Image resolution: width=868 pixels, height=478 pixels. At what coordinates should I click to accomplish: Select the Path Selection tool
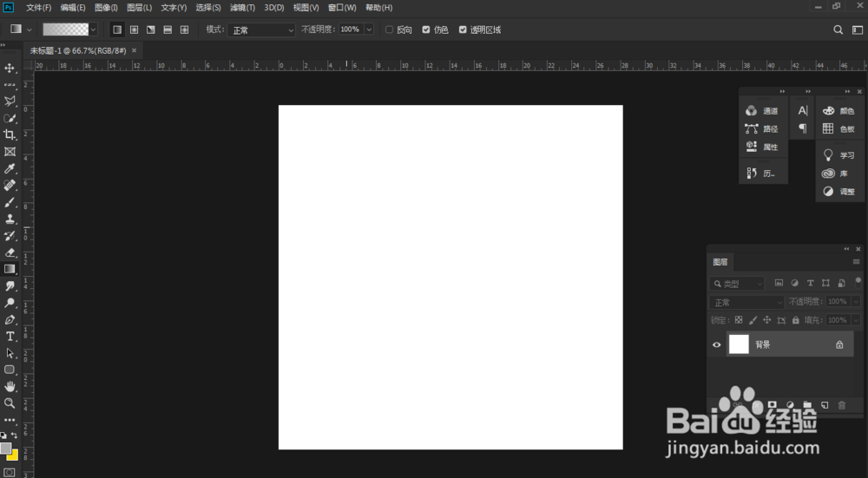click(x=10, y=353)
